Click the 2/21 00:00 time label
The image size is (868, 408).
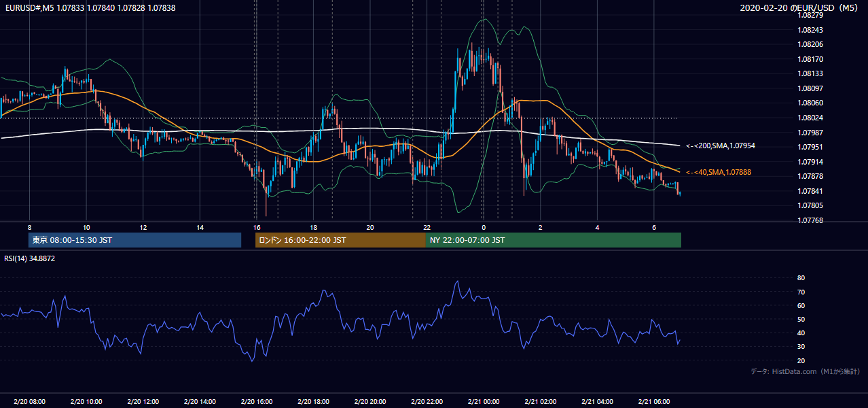click(x=483, y=402)
